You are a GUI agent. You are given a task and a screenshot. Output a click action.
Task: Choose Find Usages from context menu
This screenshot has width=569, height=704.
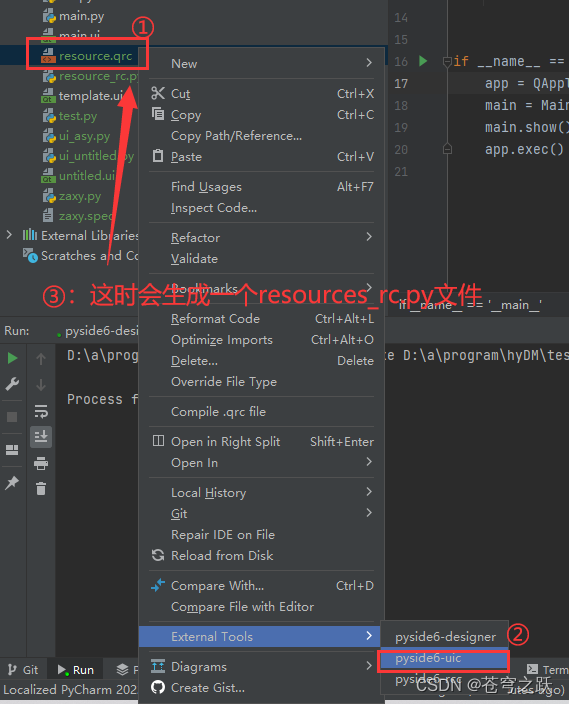pyautogui.click(x=261, y=186)
